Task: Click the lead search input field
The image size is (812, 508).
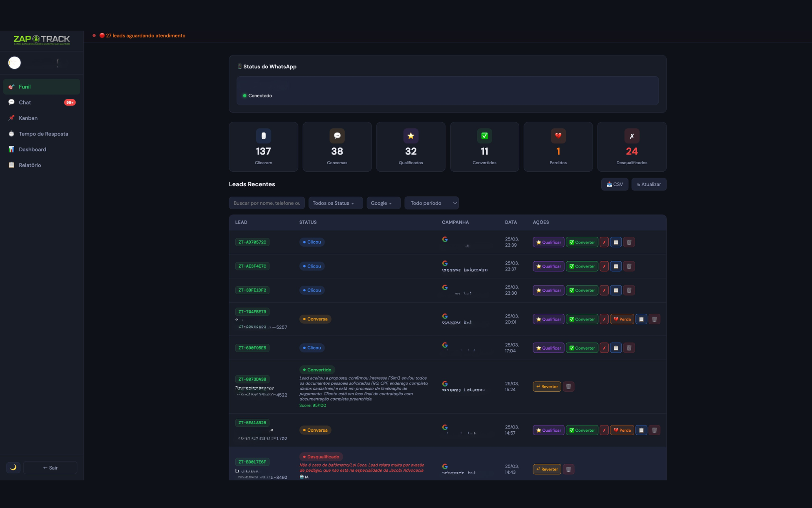Action: pyautogui.click(x=267, y=203)
